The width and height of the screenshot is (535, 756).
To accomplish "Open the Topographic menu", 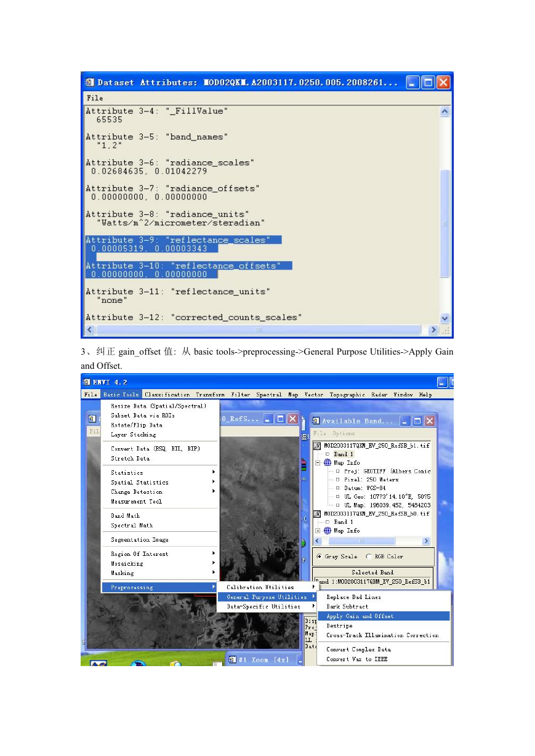I will (347, 395).
